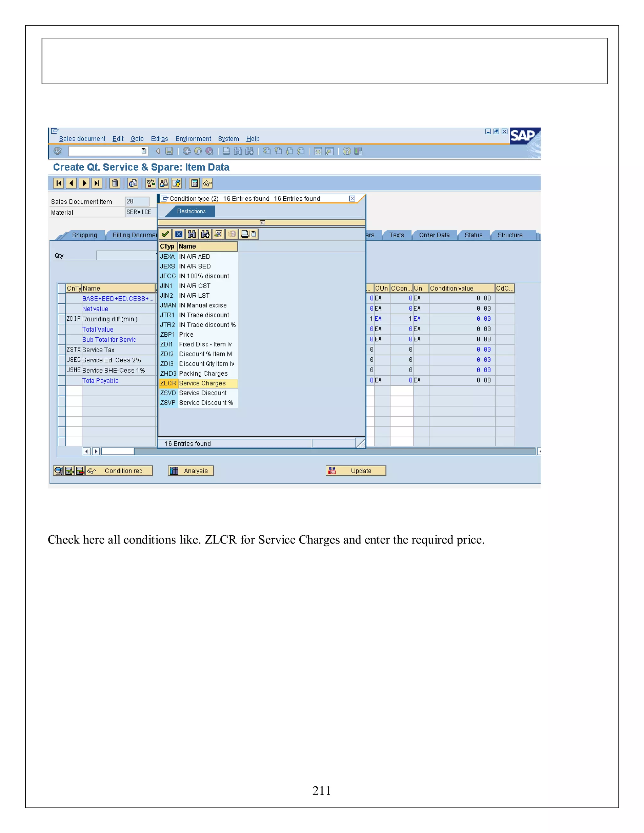644x833 pixels.
Task: Click the Delete item trash icon
Action: [x=115, y=184]
